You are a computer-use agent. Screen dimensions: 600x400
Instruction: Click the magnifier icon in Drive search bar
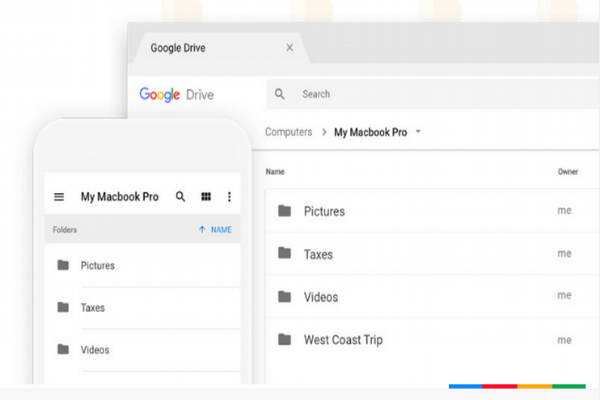(280, 94)
